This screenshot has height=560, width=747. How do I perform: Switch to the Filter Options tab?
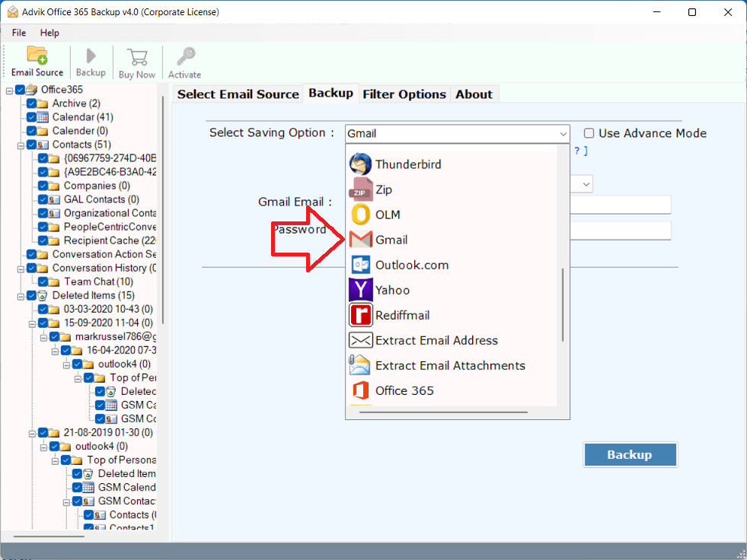[x=404, y=94]
